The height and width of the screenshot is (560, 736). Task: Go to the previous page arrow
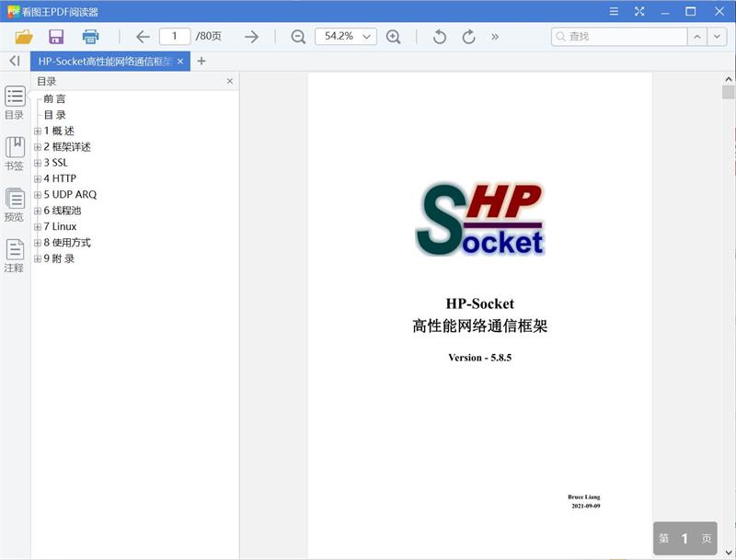tap(143, 37)
